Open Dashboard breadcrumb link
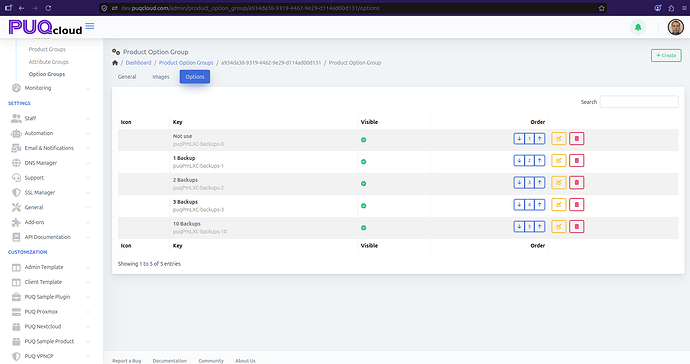The width and height of the screenshot is (690, 364). [138, 63]
